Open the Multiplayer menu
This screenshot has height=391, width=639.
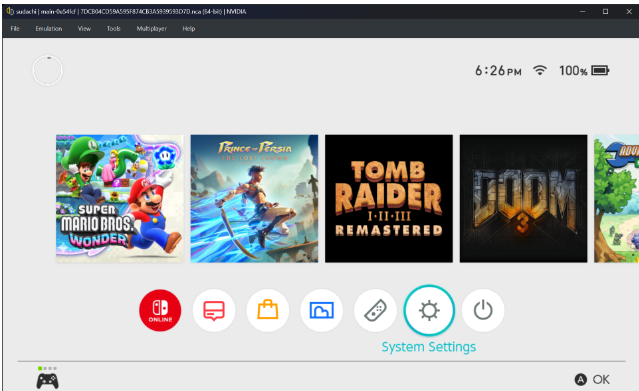point(152,29)
